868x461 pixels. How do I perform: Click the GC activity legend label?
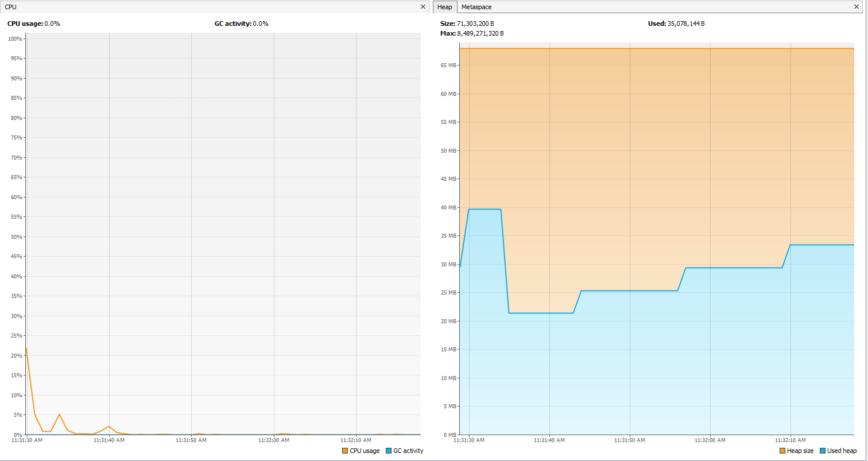pyautogui.click(x=408, y=451)
